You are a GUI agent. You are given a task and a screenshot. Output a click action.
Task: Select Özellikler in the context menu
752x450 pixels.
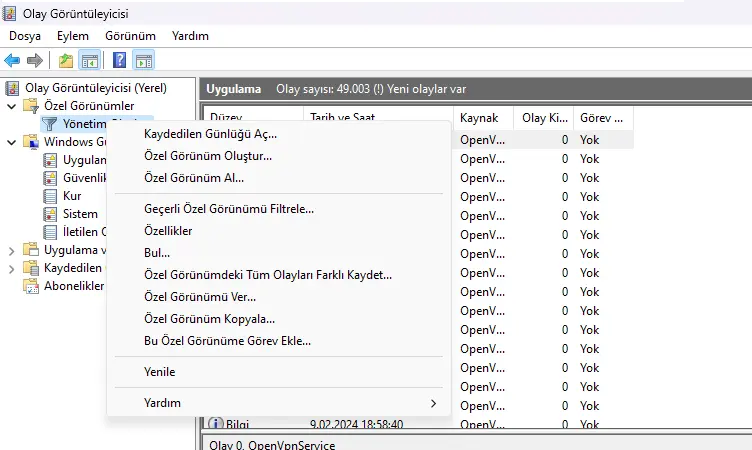click(279, 231)
